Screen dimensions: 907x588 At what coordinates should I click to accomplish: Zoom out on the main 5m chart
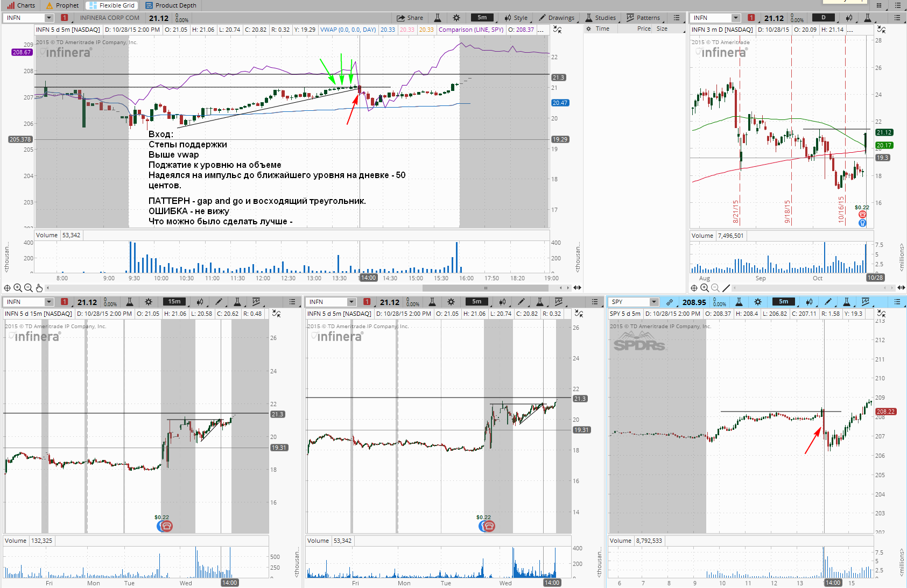29,288
